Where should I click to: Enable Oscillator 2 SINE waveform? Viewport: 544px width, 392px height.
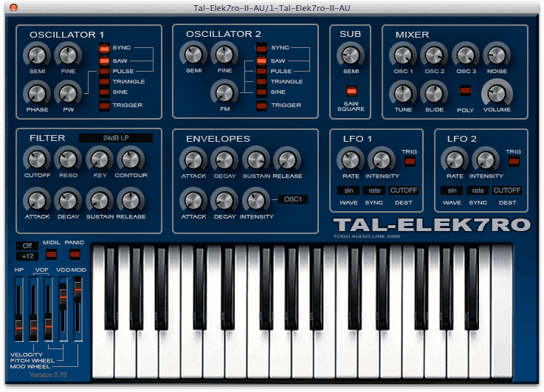261,92
